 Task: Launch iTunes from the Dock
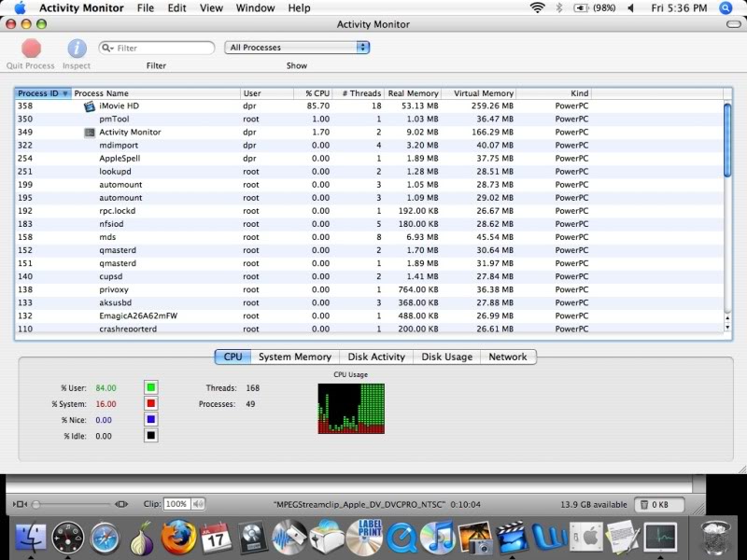tap(438, 539)
